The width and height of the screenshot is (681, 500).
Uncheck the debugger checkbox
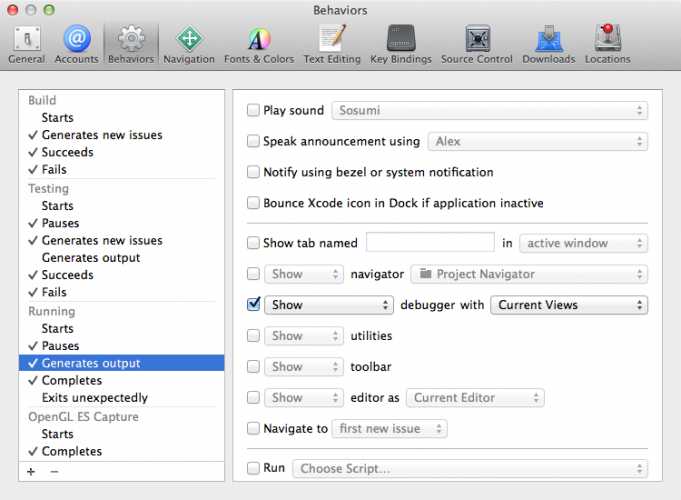(x=253, y=304)
